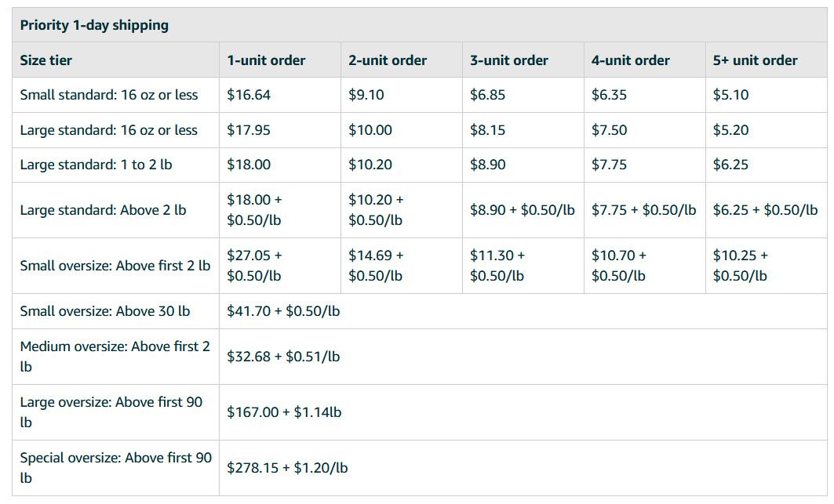
Task: Select the $8.90 + $0.50/lb cell
Action: point(523,210)
